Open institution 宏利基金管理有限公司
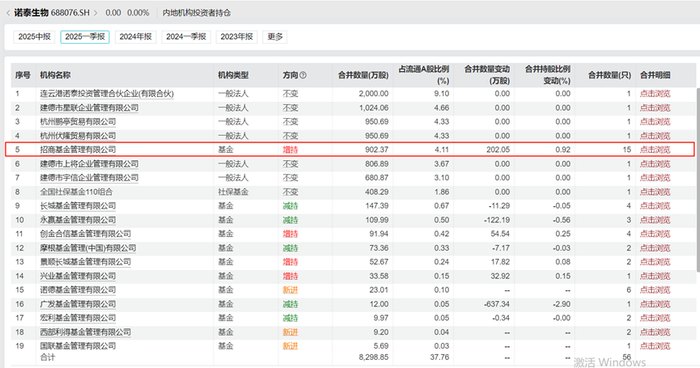 coord(78,318)
